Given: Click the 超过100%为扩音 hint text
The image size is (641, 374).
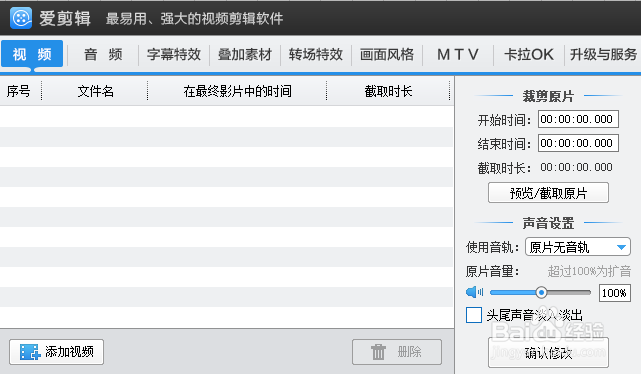Looking at the screenshot, I should (589, 271).
